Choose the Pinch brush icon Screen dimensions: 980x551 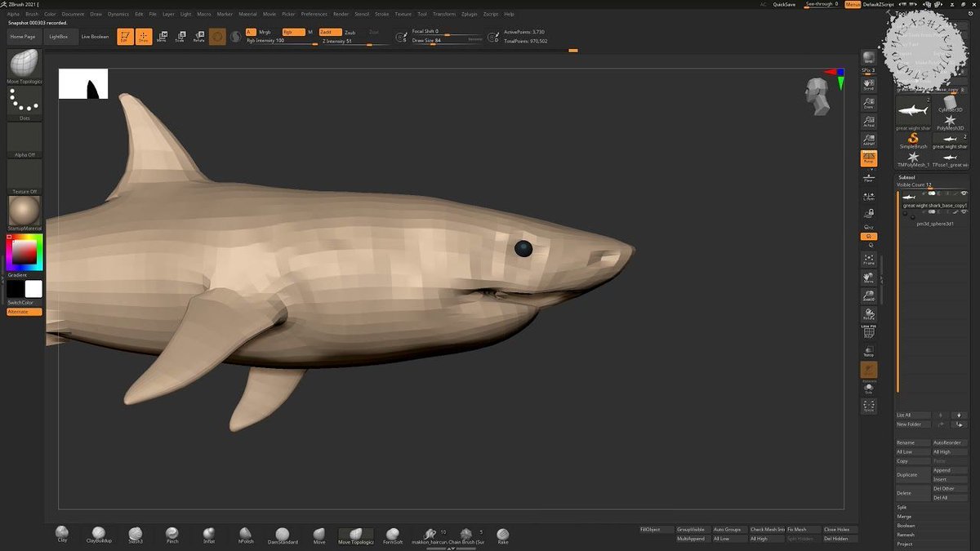(x=172, y=534)
